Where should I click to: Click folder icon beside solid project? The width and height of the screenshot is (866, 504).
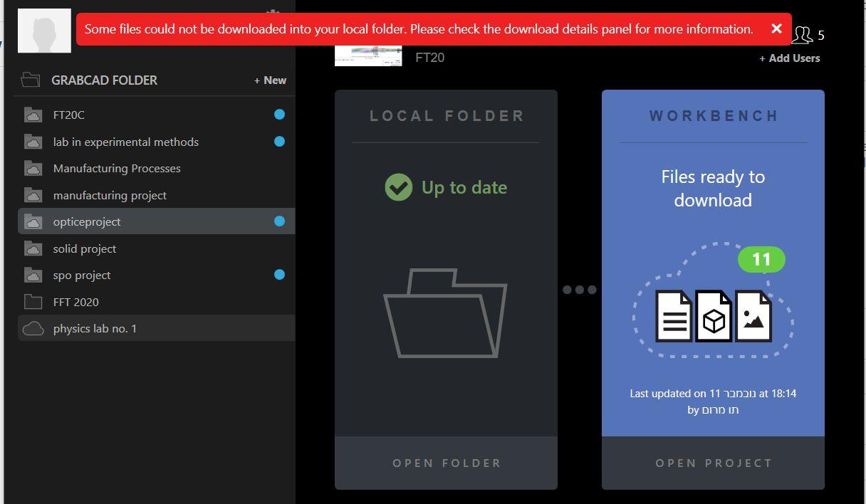point(33,248)
